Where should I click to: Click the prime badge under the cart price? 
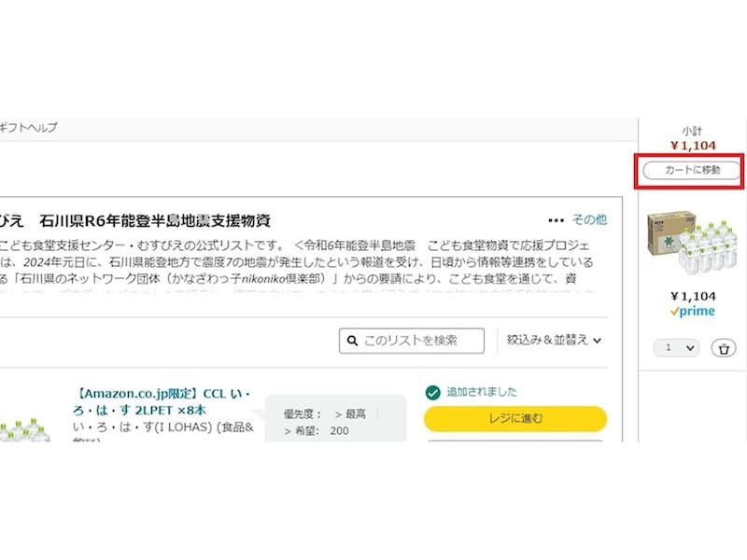click(695, 310)
